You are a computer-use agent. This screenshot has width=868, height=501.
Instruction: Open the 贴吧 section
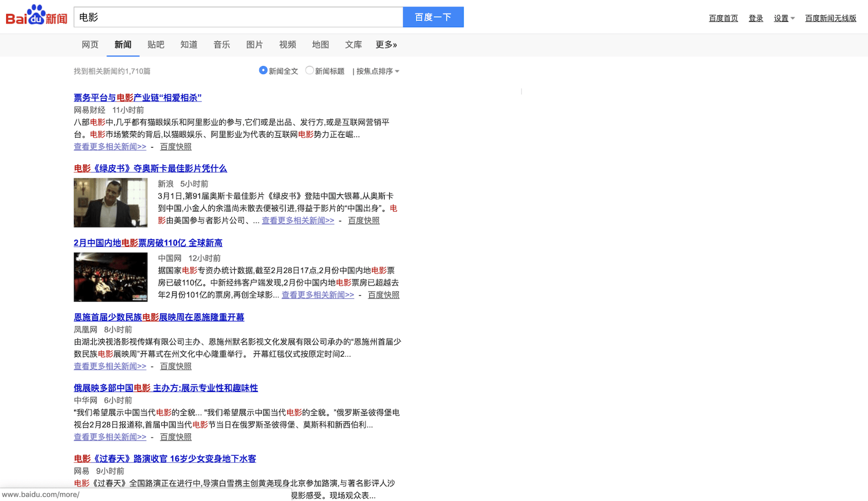pos(156,44)
